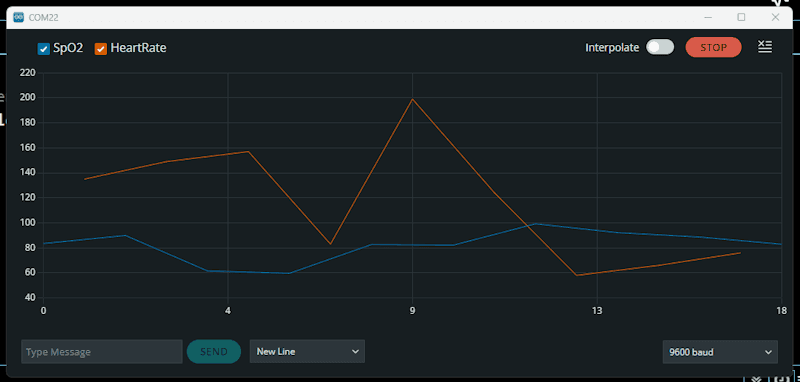Close the COM22 window
This screenshot has width=800, height=382.
(x=776, y=17)
